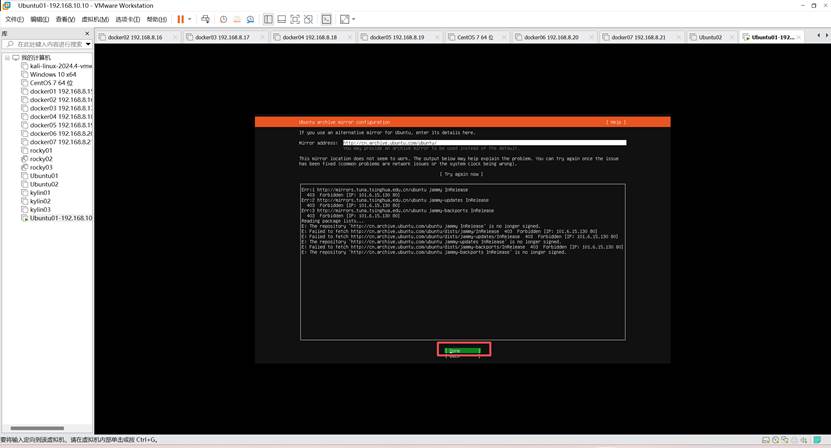
Task: Click the first device icon in the status bar
Action: point(765,440)
